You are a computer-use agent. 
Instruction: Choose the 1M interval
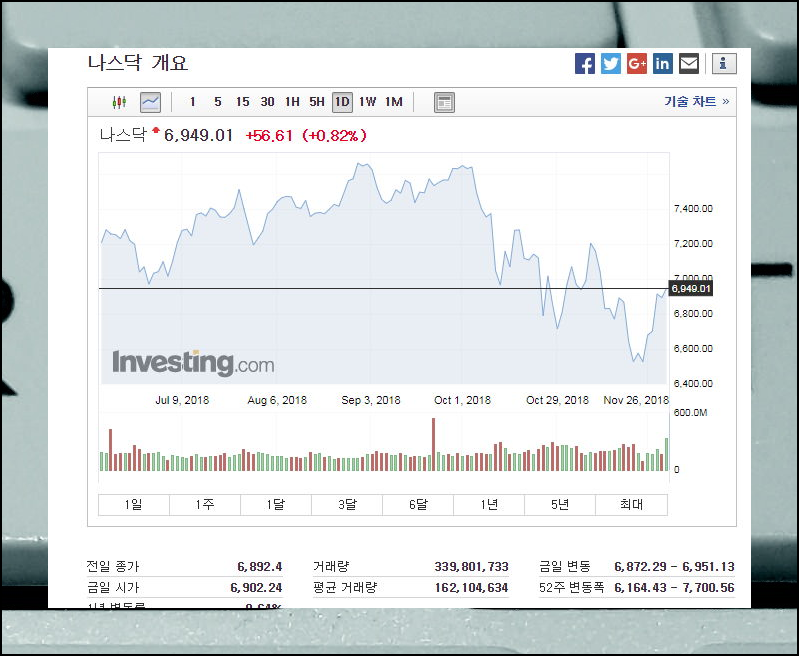pos(393,102)
